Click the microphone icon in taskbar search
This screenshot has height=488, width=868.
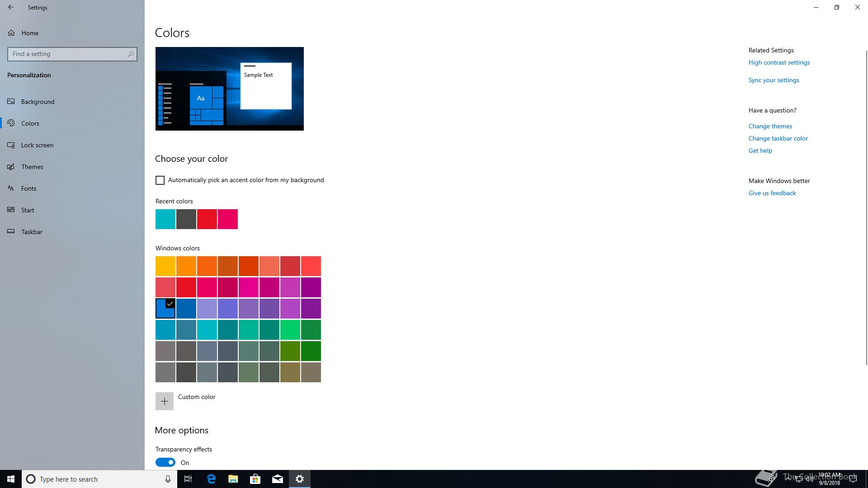[x=168, y=479]
